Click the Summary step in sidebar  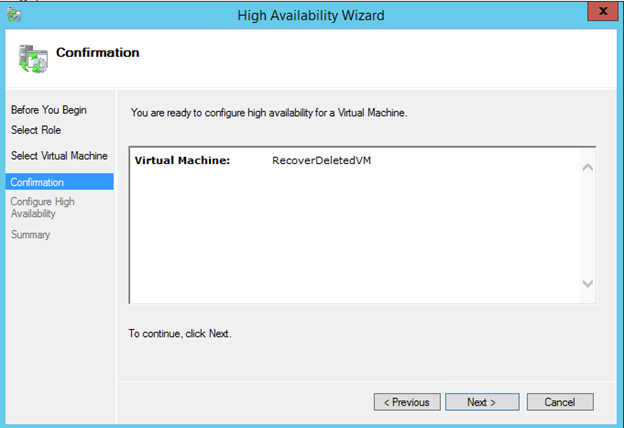tap(30, 235)
